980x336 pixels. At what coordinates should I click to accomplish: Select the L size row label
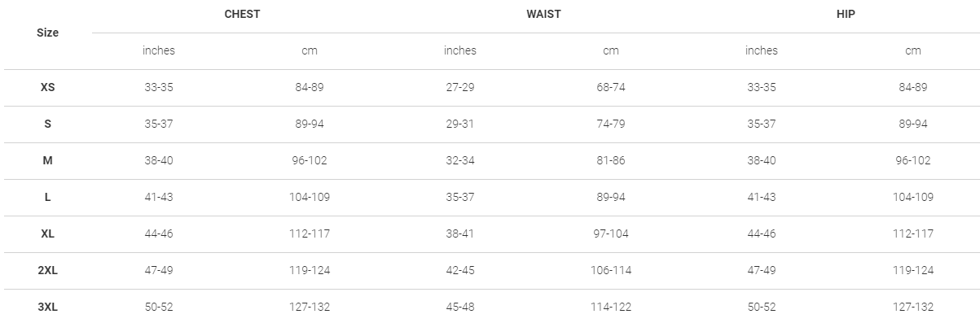click(48, 197)
